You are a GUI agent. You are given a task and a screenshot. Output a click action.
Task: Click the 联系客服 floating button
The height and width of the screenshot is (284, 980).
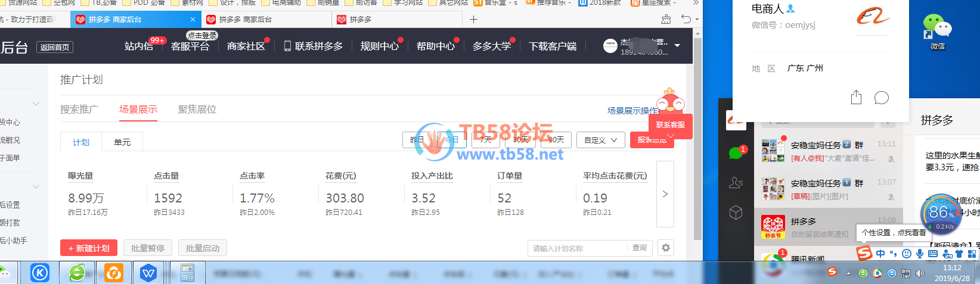coord(671,126)
